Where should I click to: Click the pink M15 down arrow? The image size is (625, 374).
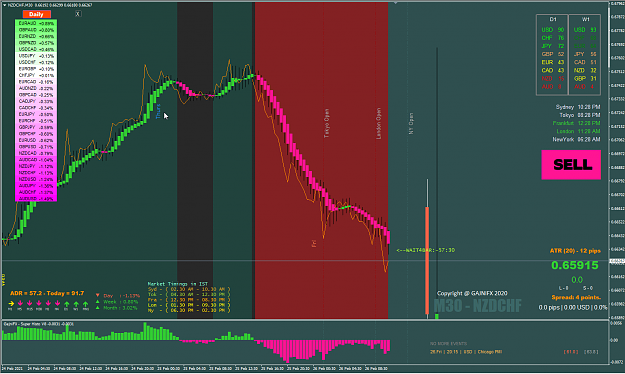tap(29, 304)
